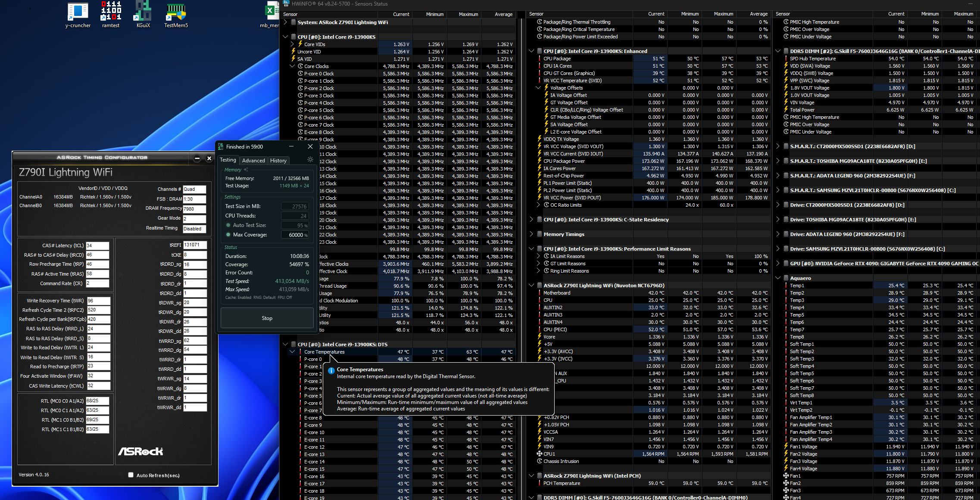
Task: Select the Auto Test Size radio option
Action: coord(228,225)
